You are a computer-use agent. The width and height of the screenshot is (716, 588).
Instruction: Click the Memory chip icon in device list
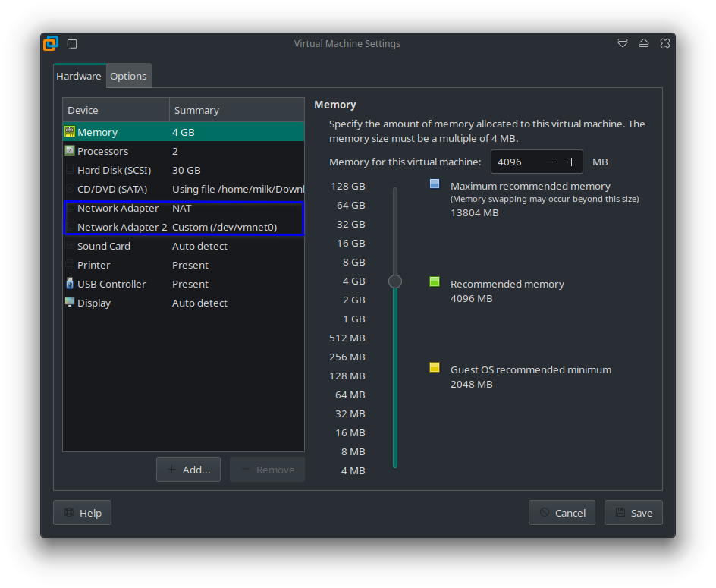coord(70,132)
